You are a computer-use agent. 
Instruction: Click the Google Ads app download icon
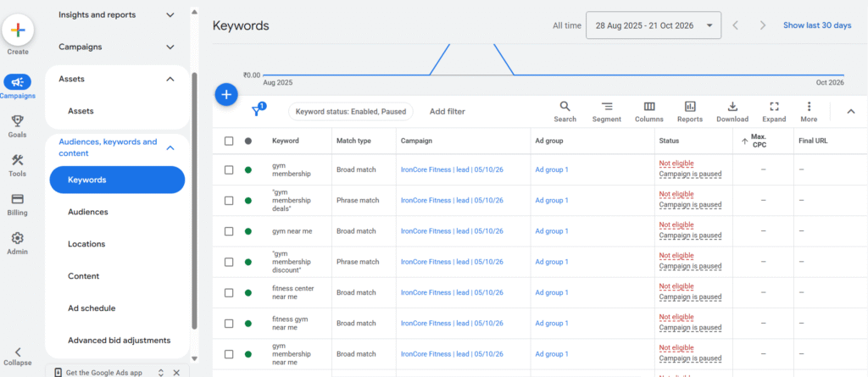pyautogui.click(x=58, y=373)
